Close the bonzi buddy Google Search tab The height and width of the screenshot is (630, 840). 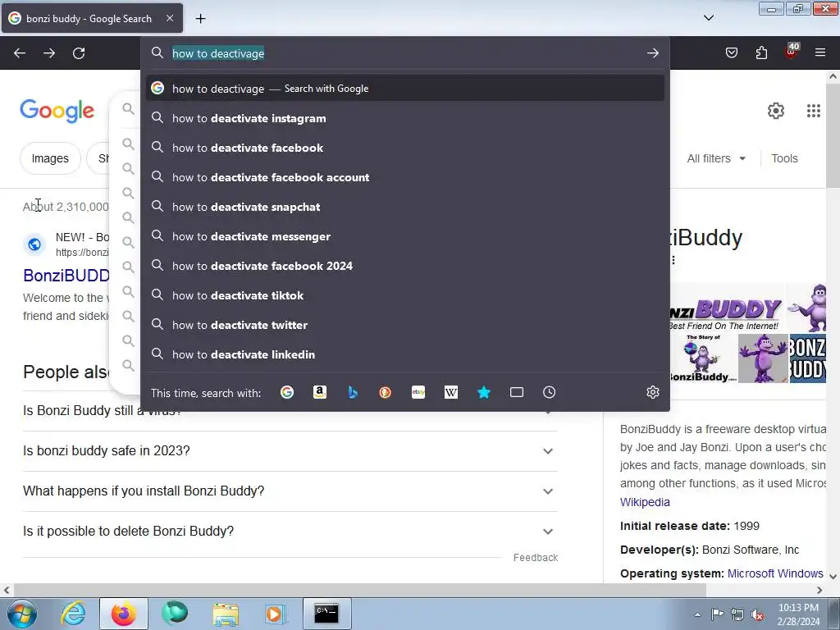[169, 18]
